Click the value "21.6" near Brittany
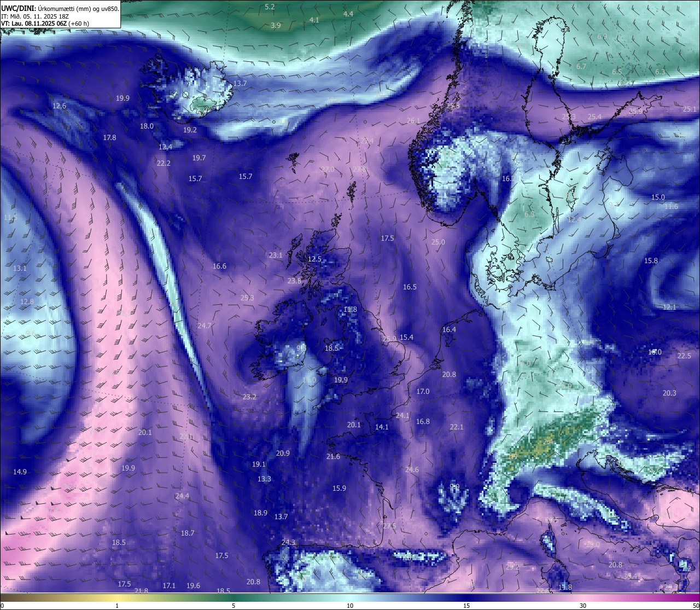 (333, 456)
